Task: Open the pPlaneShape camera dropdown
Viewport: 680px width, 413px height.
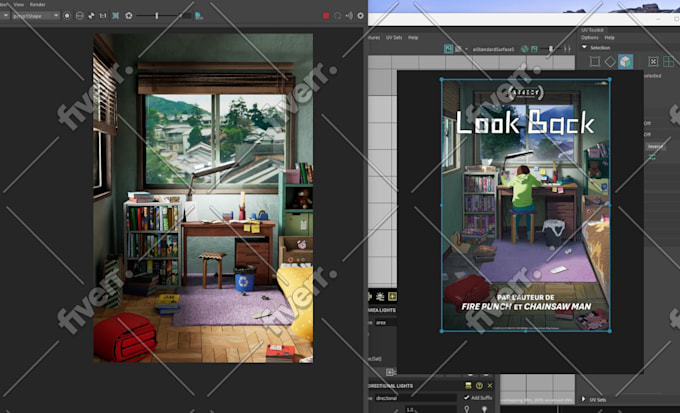Action: pyautogui.click(x=35, y=16)
